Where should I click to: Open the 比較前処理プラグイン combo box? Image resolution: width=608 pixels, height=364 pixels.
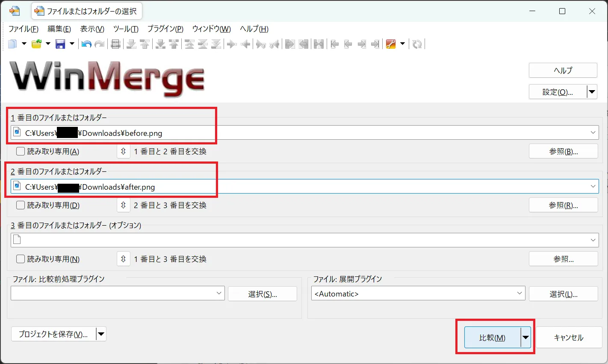point(118,293)
